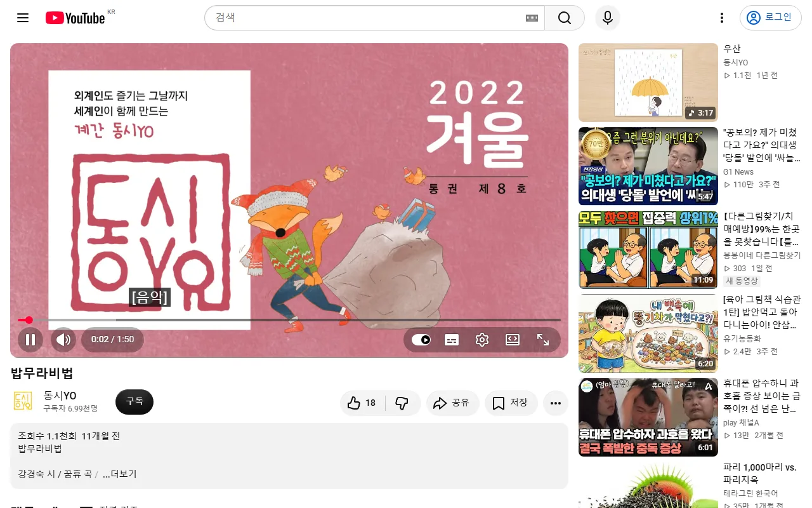Open the 다른그림찾기 video thumbnail
The image size is (812, 508).
(648, 250)
